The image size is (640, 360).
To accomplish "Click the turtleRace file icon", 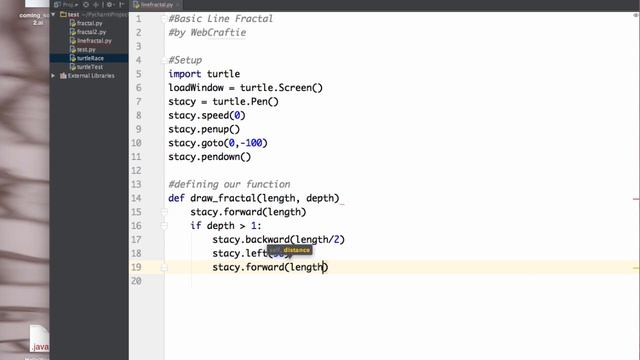I will pyautogui.click(x=73, y=58).
